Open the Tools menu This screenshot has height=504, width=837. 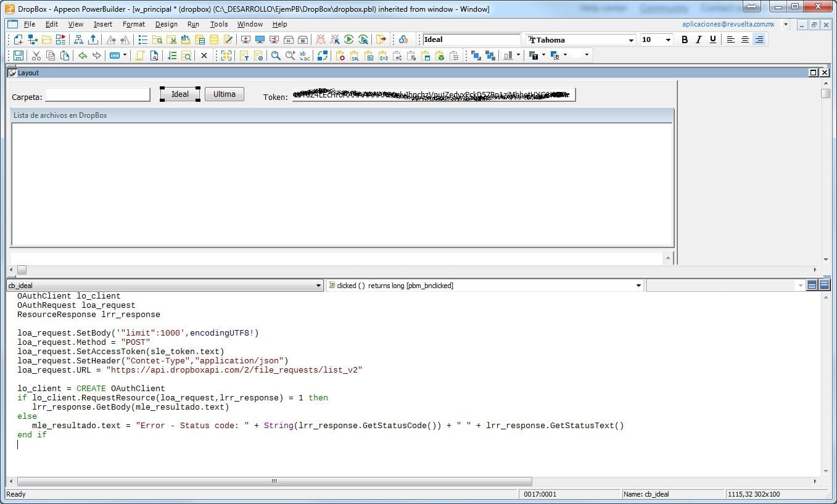click(x=218, y=24)
